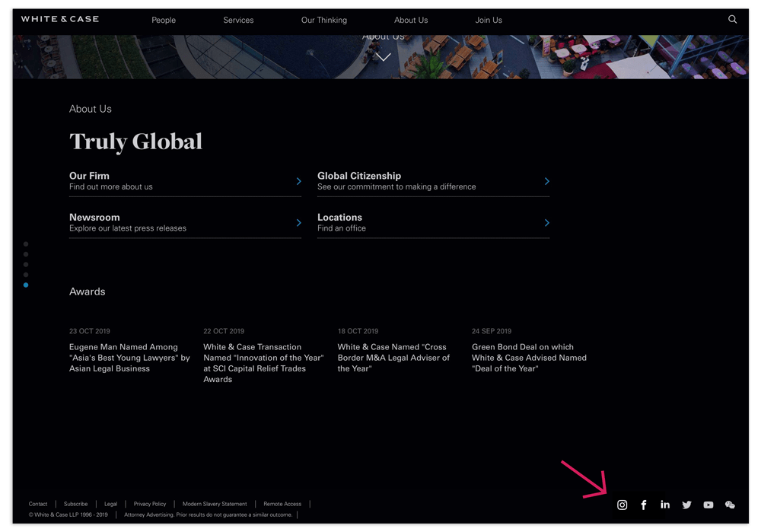
Task: Open the search magnifier icon
Action: point(732,20)
